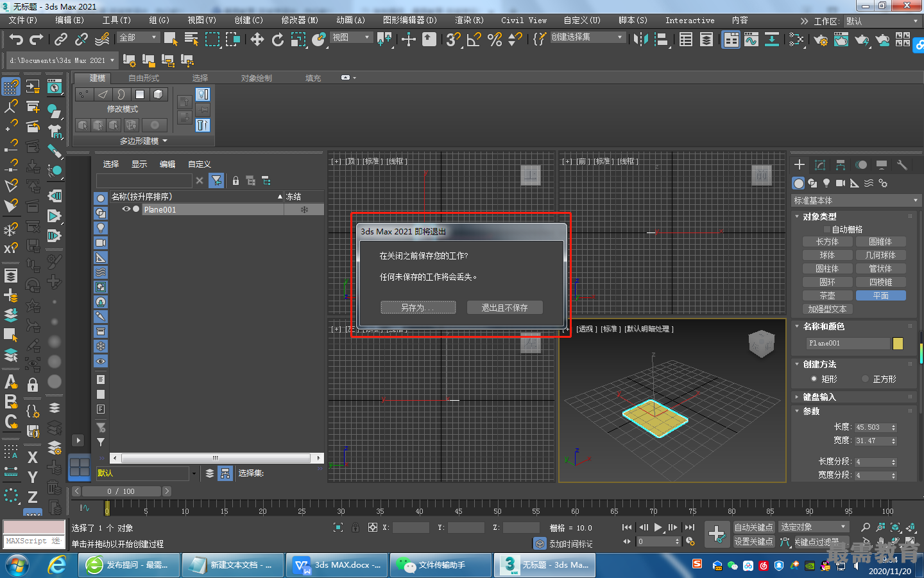Open the 脚本(S) menu
The height and width of the screenshot is (578, 924).
coord(633,21)
